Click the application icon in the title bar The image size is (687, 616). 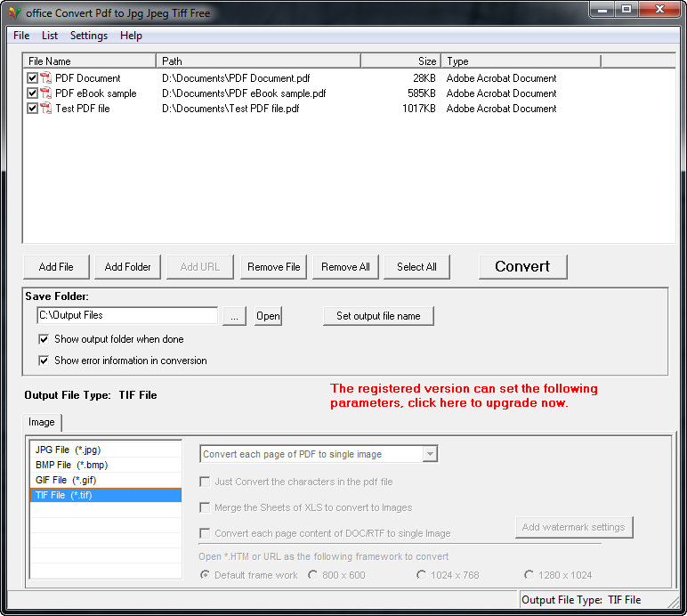15,13
